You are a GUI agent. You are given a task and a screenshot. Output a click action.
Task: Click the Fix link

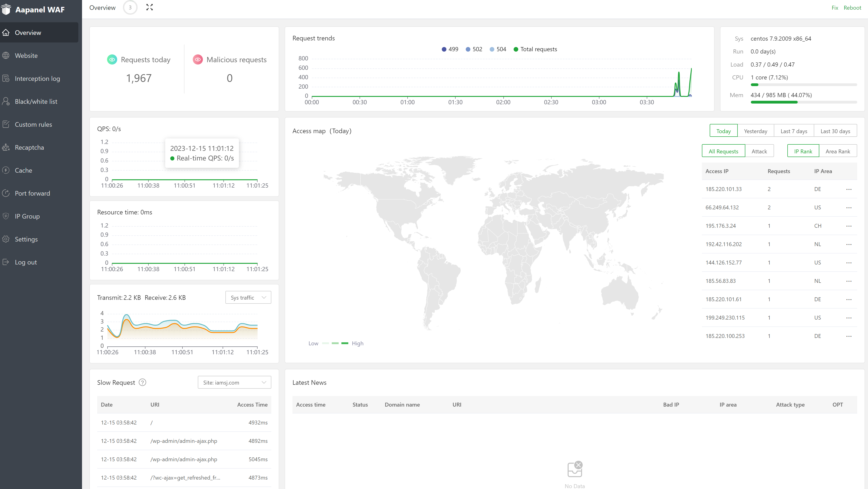[835, 8]
